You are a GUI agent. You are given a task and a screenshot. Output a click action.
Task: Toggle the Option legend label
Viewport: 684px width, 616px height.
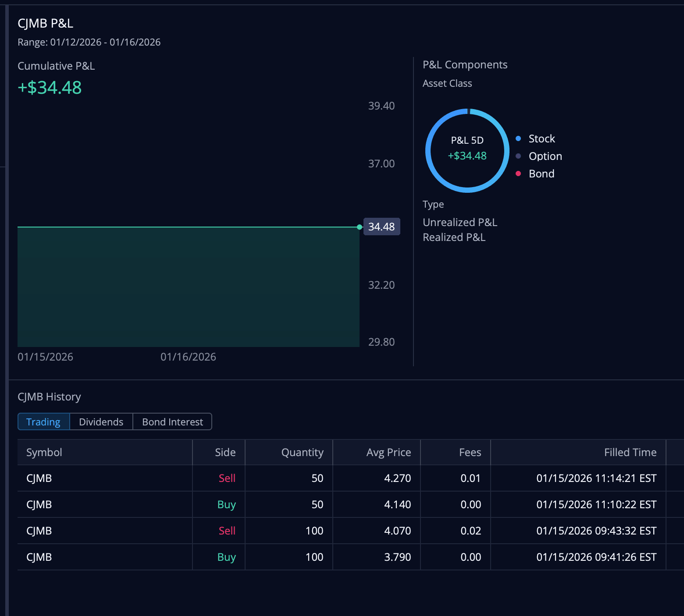545,156
